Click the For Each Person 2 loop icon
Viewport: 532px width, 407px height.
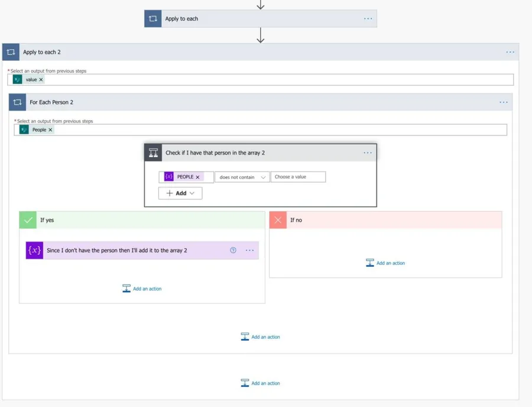pos(18,102)
